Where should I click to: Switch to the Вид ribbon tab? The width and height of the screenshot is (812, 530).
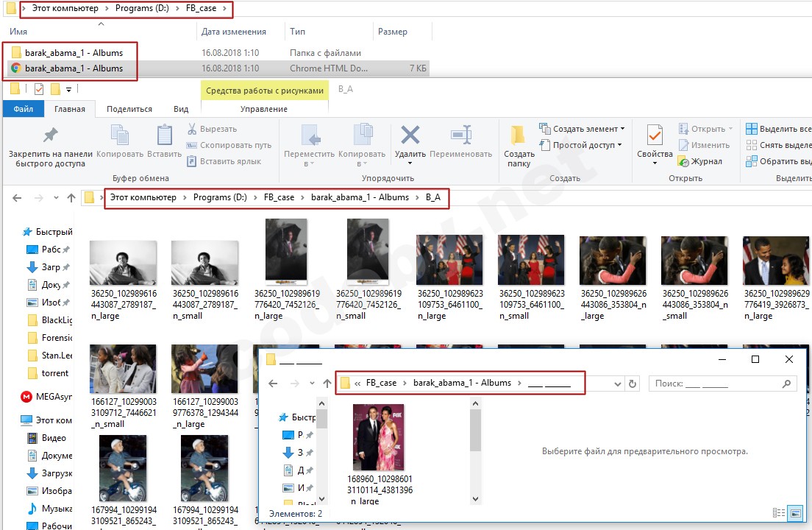click(181, 109)
